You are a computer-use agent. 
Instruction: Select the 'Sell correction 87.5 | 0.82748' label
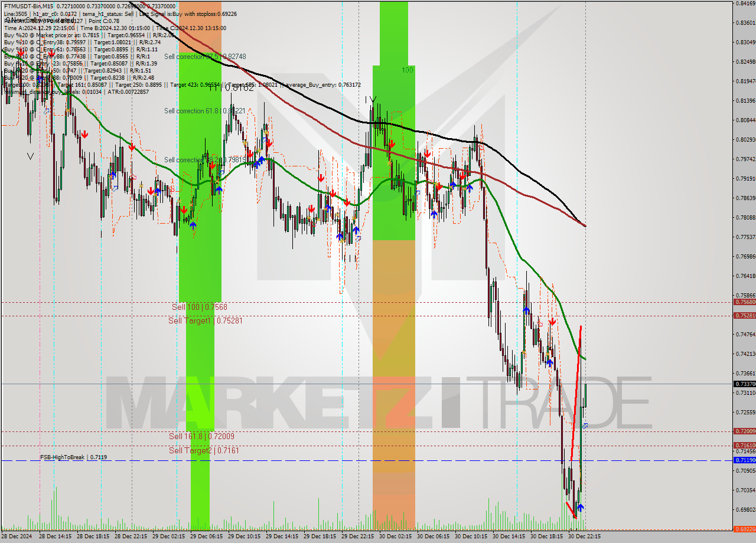pyautogui.click(x=205, y=56)
